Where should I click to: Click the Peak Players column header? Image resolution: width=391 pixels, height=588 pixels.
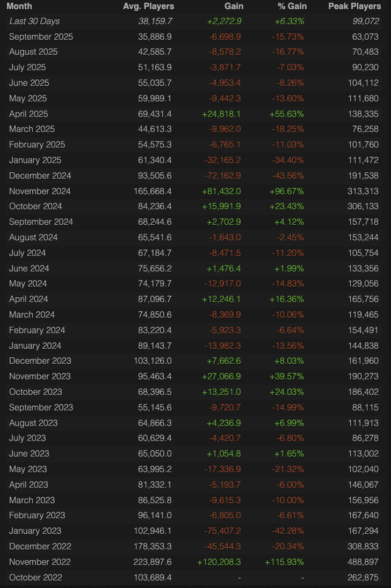354,6
